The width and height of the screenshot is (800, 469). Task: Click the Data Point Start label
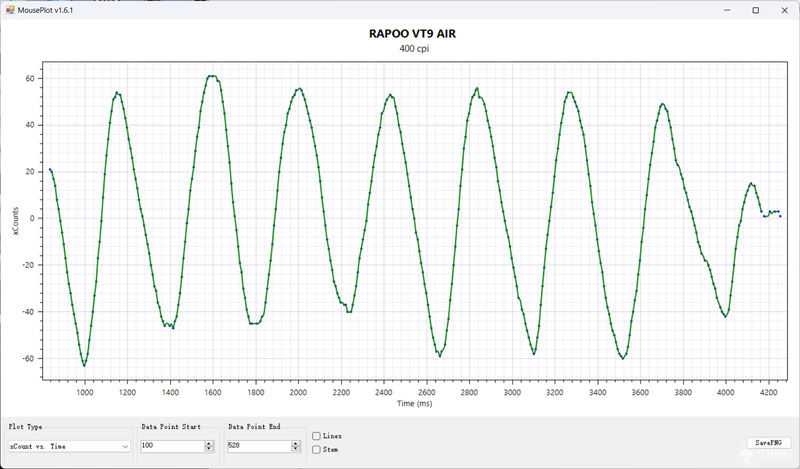[x=171, y=427]
